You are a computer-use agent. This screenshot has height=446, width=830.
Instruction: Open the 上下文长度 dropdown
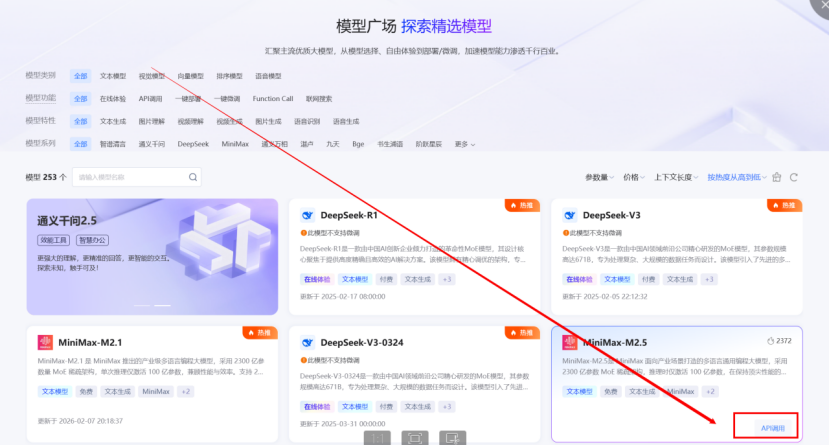pos(676,177)
